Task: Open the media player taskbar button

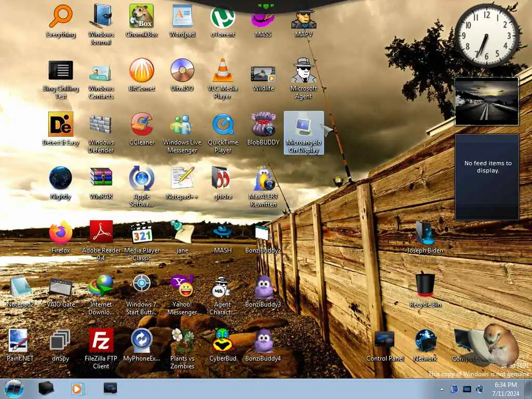Action: click(x=78, y=389)
